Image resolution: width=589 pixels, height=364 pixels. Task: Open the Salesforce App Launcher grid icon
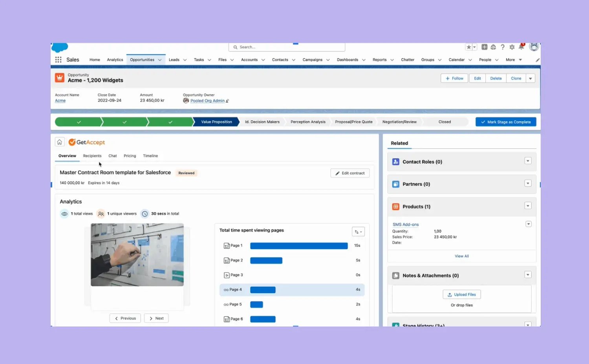point(58,59)
